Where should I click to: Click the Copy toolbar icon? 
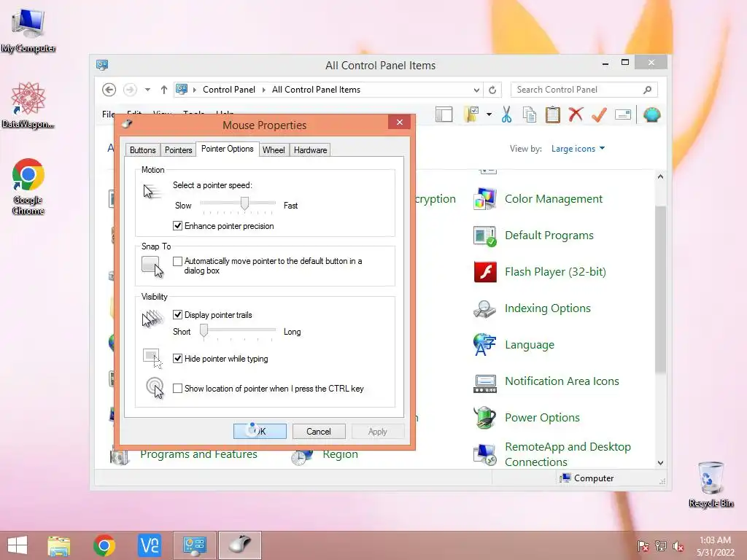(530, 114)
